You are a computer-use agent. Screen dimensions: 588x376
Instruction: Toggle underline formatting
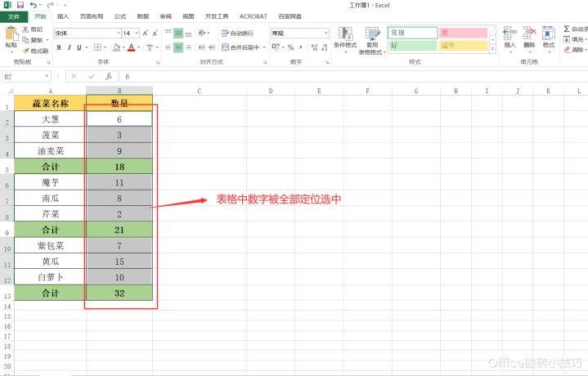pos(79,47)
